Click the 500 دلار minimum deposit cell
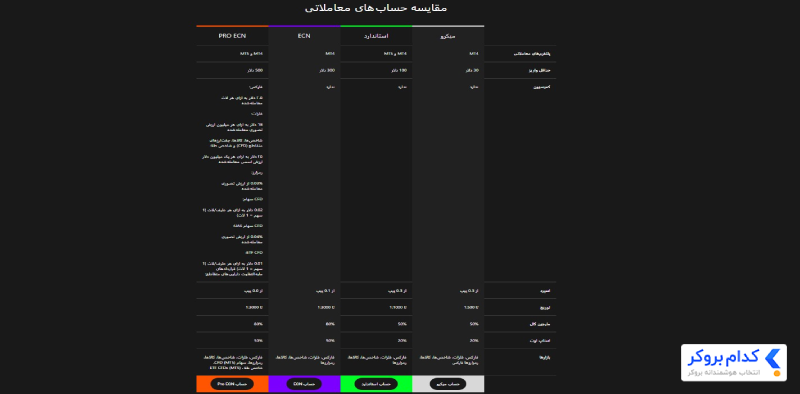The width and height of the screenshot is (800, 394). pos(255,70)
